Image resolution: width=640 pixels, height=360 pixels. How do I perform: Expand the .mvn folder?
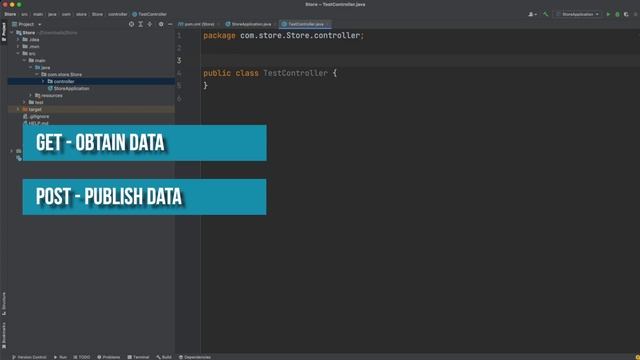[x=18, y=47]
